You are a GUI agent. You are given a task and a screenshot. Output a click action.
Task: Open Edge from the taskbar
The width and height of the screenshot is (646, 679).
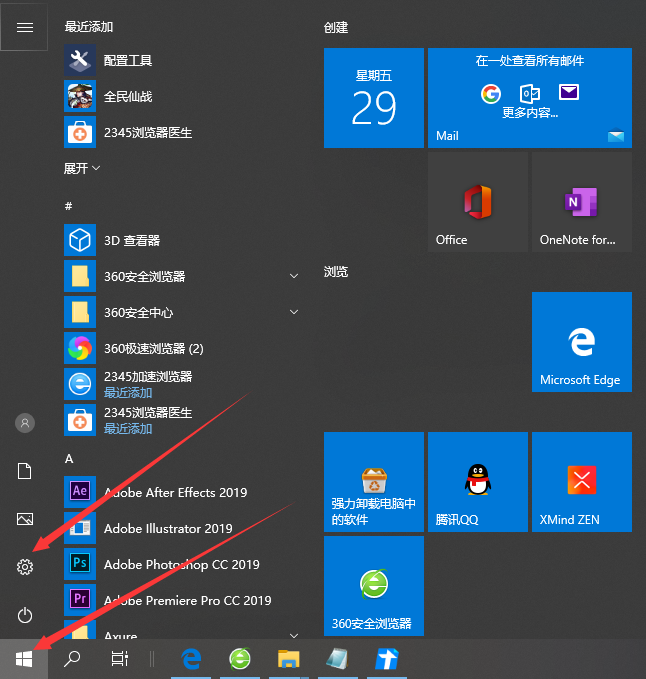191,659
